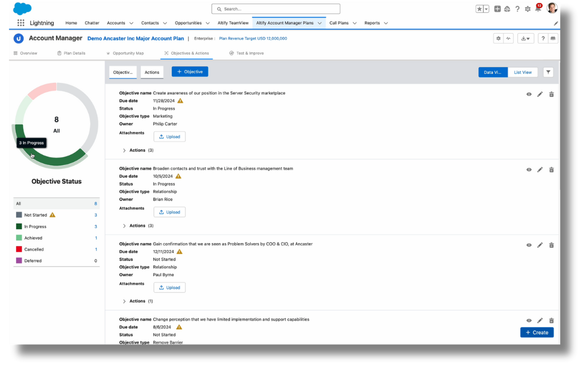Open the Setup gear in the header
This screenshot has height=374, width=588.
coord(528,9)
